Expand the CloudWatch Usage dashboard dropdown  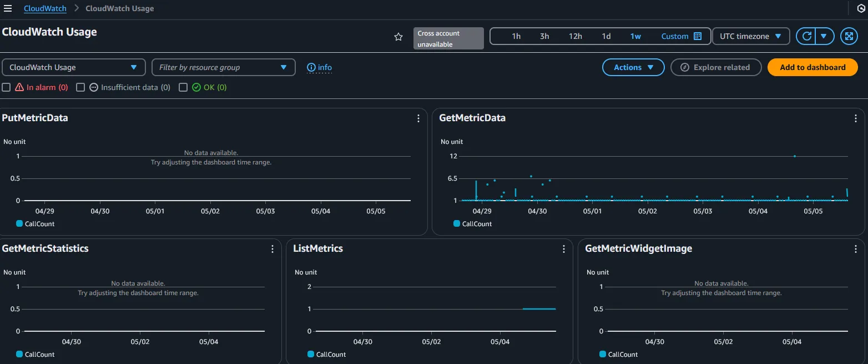click(x=73, y=67)
